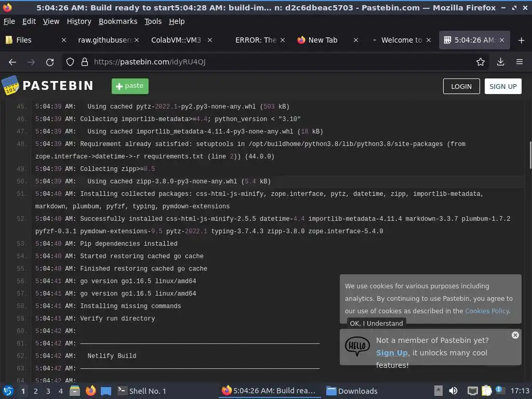Switch to the ColabVM::VM3 tab

click(x=181, y=40)
